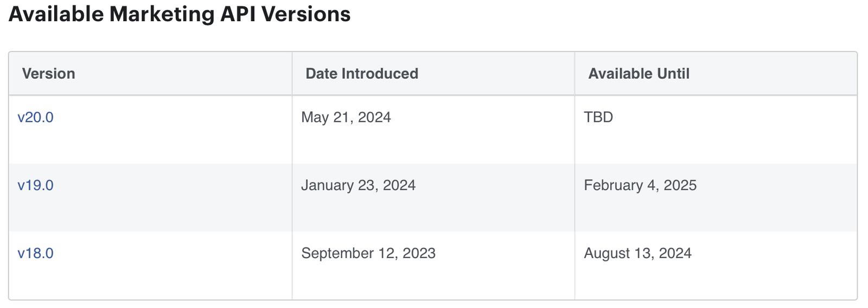Click the word Marketing in the heading
Image resolution: width=868 pixels, height=308 pixels.
(x=162, y=14)
